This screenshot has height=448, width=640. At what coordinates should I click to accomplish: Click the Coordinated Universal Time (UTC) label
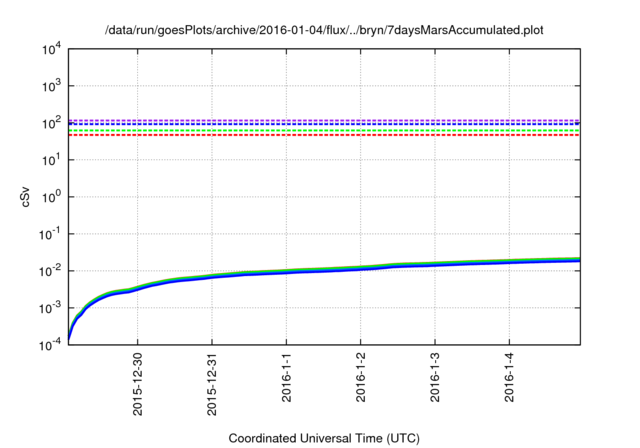coord(324,439)
